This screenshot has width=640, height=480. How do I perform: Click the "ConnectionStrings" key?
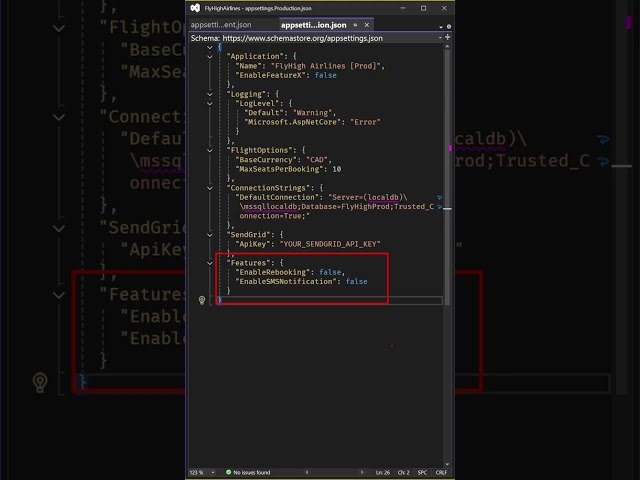[269, 188]
